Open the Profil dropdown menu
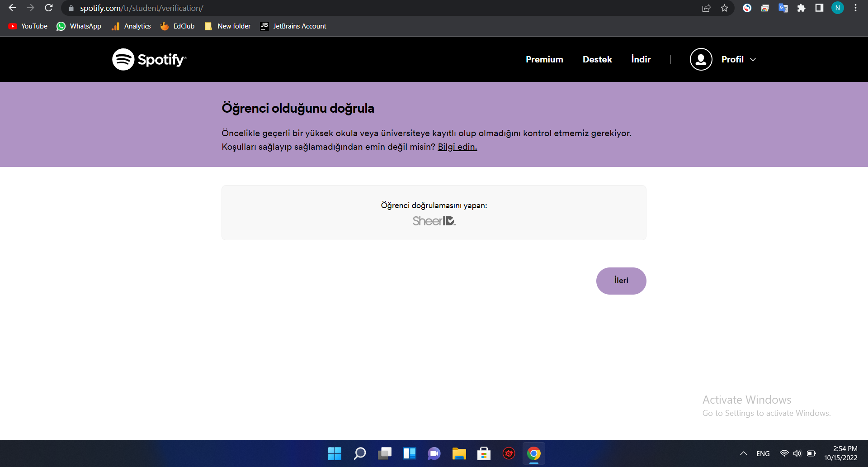 tap(738, 59)
